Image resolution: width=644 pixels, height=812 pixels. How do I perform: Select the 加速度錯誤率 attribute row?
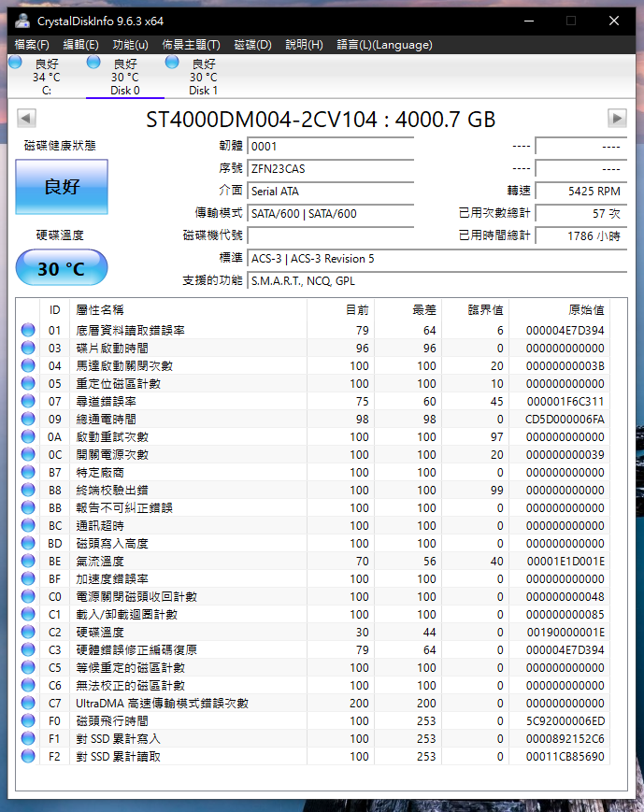tap(314, 578)
